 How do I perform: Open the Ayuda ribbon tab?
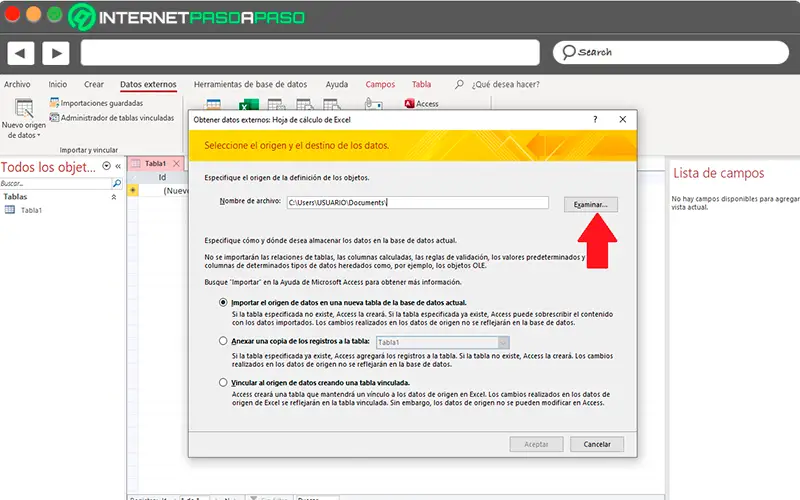tap(337, 84)
